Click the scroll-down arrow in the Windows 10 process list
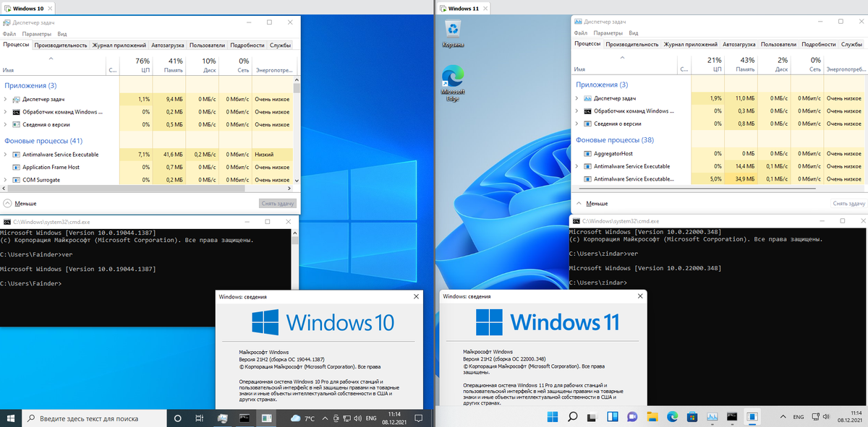 click(296, 180)
